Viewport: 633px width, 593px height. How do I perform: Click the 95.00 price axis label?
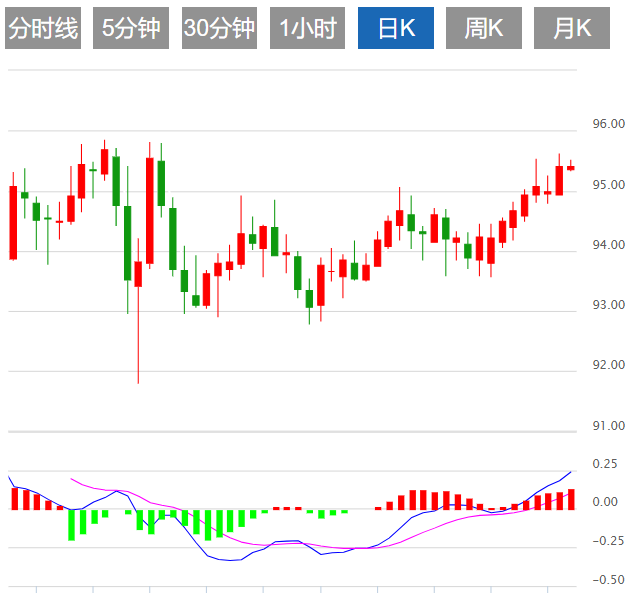click(609, 185)
